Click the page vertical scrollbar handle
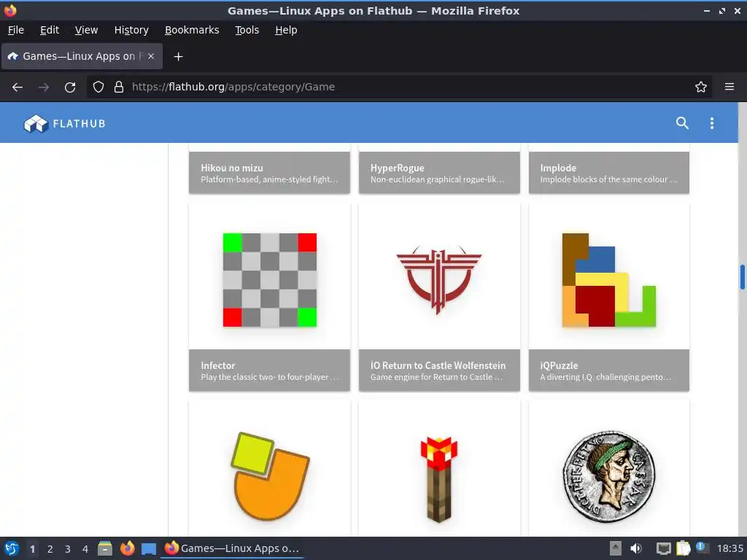 (742, 276)
